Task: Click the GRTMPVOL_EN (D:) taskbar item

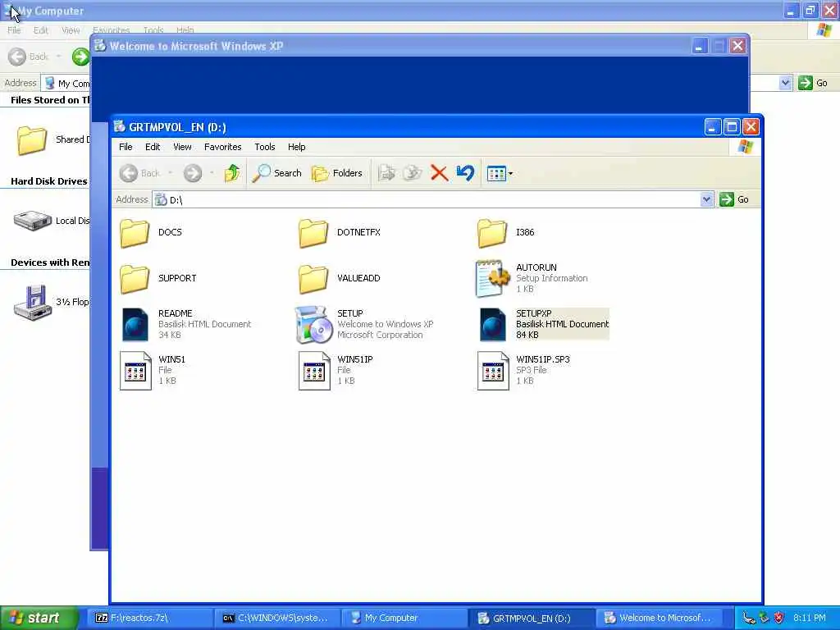Action: 533,618
